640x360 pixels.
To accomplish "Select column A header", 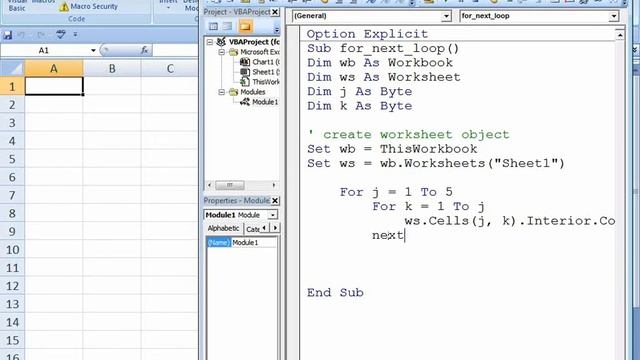I will tap(54, 68).
